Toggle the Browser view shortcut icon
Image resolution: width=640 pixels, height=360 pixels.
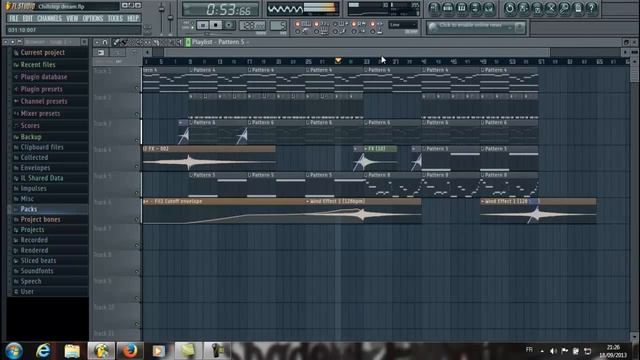476,8
